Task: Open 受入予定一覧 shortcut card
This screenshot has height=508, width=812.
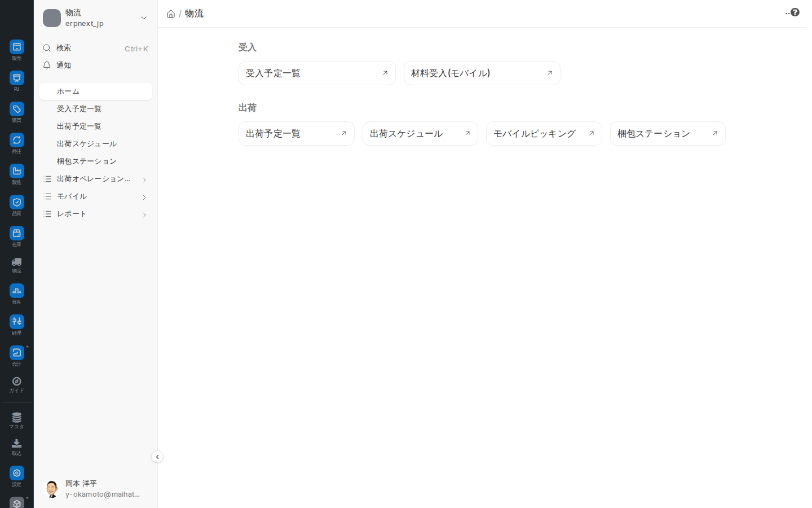Action: 317,73
